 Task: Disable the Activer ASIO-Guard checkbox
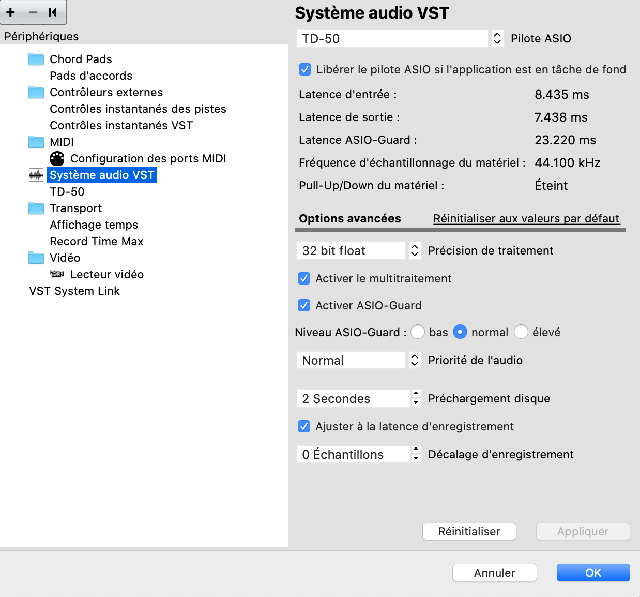point(304,305)
